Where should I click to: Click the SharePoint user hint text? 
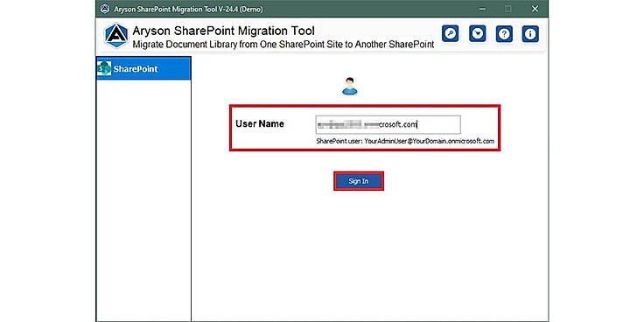(x=405, y=141)
